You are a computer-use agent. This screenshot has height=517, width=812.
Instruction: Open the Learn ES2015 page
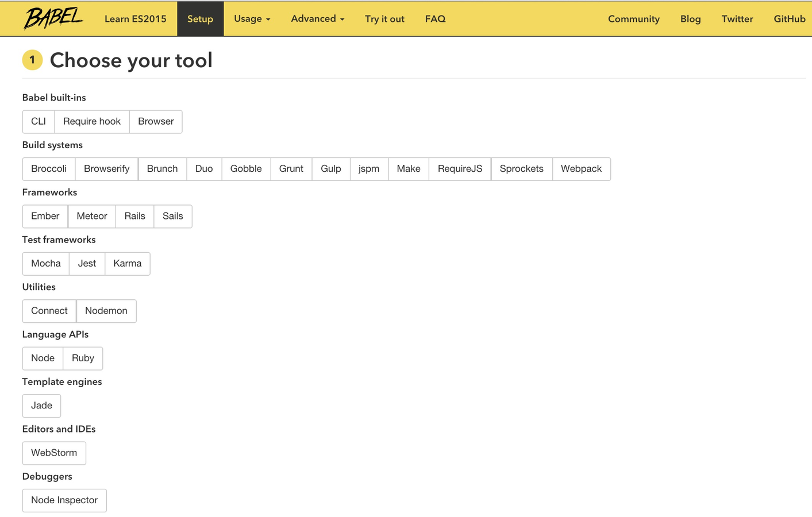coord(136,19)
